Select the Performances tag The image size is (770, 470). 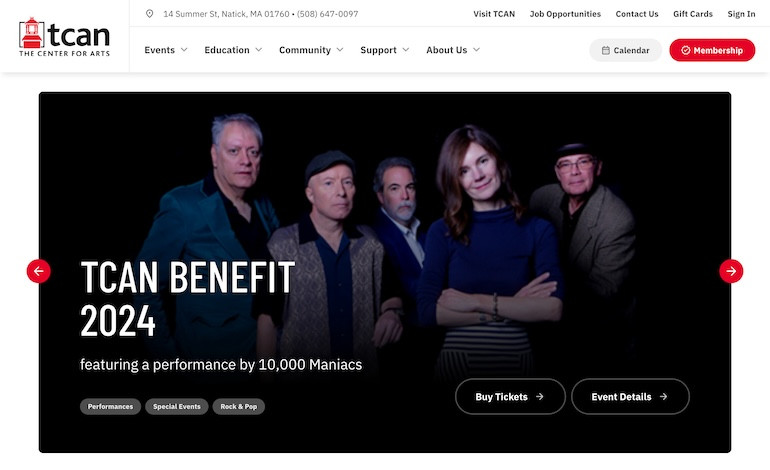[x=110, y=407]
